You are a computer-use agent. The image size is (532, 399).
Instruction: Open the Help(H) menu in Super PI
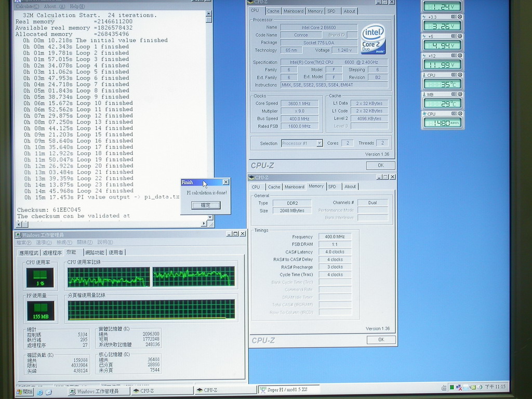tap(77, 6)
